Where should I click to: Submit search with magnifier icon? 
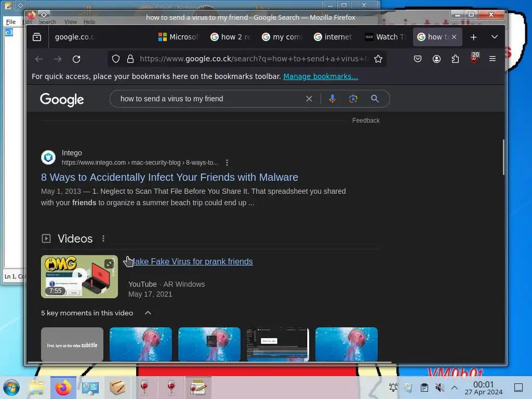click(x=375, y=99)
